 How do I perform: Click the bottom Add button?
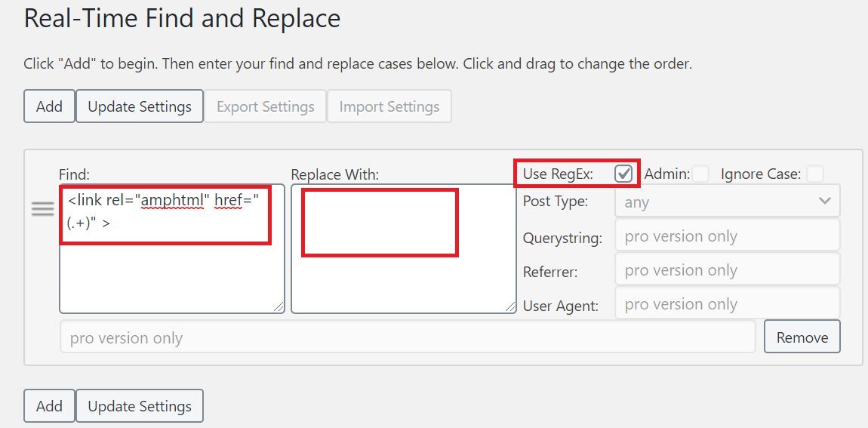click(49, 406)
